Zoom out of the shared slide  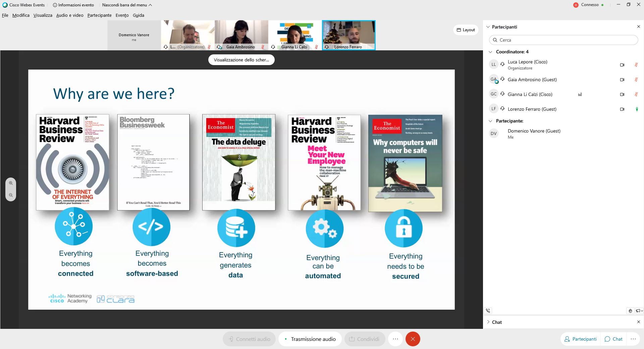pos(11,195)
